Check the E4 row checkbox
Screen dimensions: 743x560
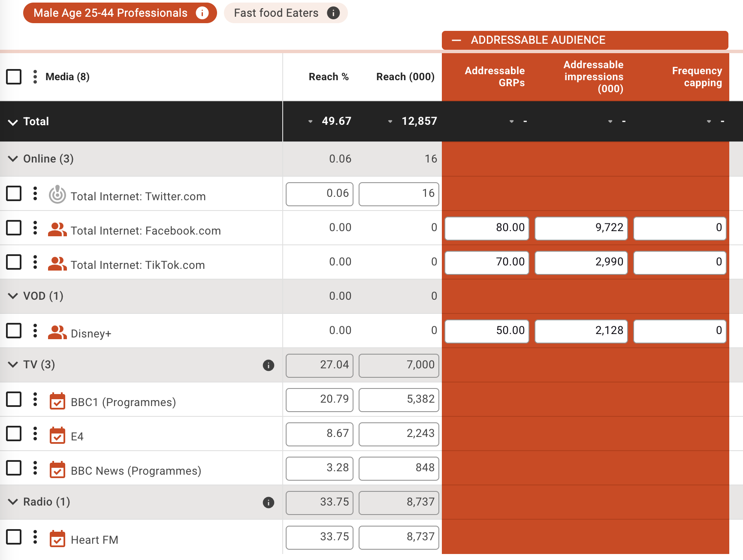click(14, 434)
